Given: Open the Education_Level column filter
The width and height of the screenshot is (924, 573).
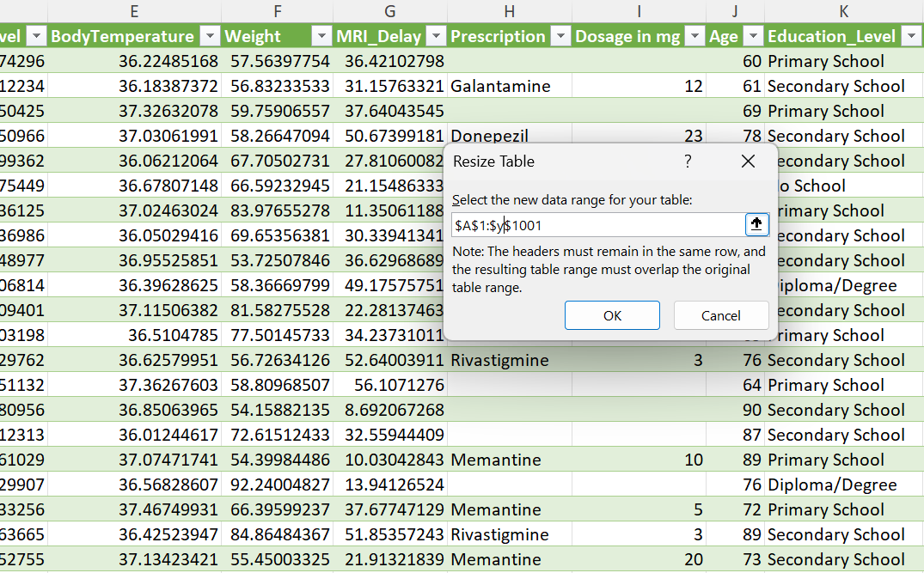Looking at the screenshot, I should tap(911, 36).
